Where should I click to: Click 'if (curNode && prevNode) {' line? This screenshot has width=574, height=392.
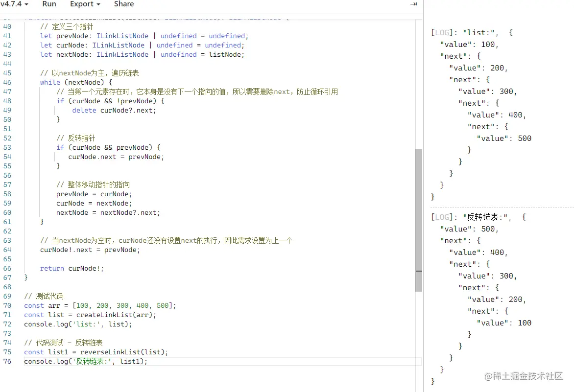[108, 147]
